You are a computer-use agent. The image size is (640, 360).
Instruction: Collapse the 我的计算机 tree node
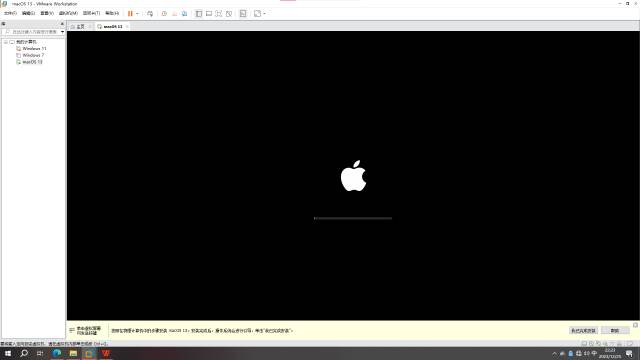tap(6, 42)
